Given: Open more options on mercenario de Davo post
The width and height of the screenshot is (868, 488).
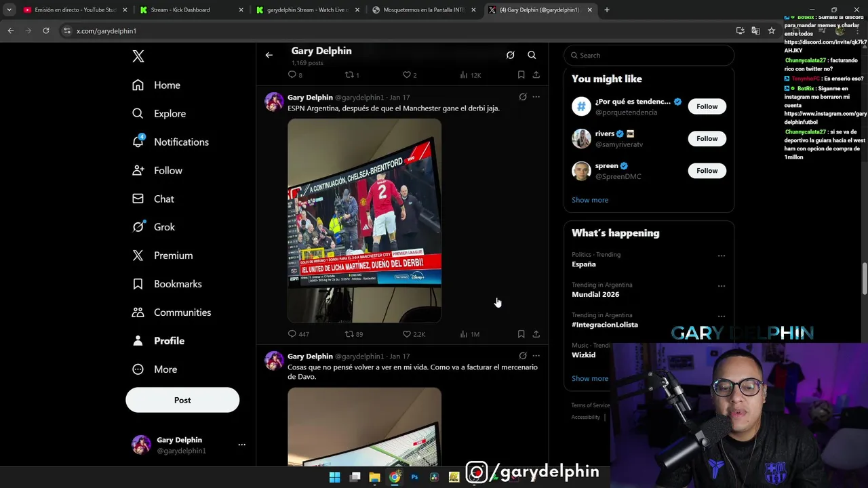Looking at the screenshot, I should pyautogui.click(x=536, y=356).
